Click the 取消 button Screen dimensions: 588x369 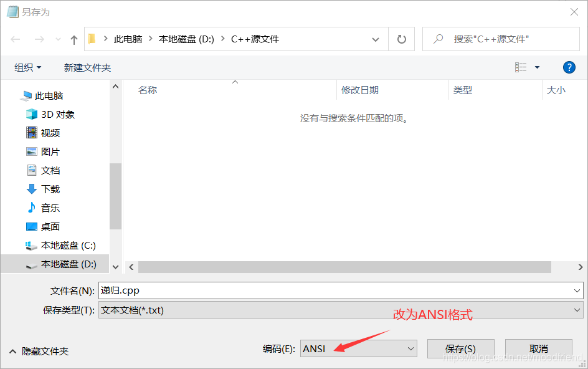point(538,348)
